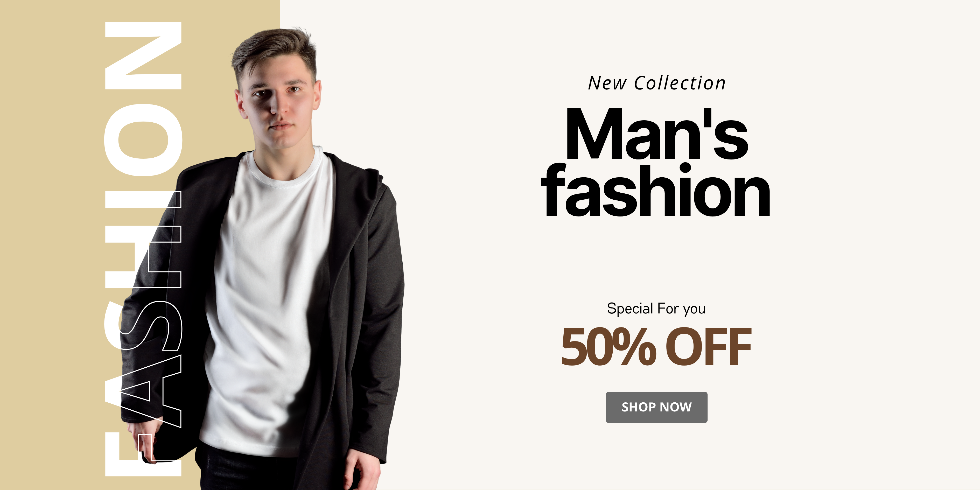This screenshot has width=980, height=490.
Task: Click the SHOP NOW button
Action: coord(656,407)
